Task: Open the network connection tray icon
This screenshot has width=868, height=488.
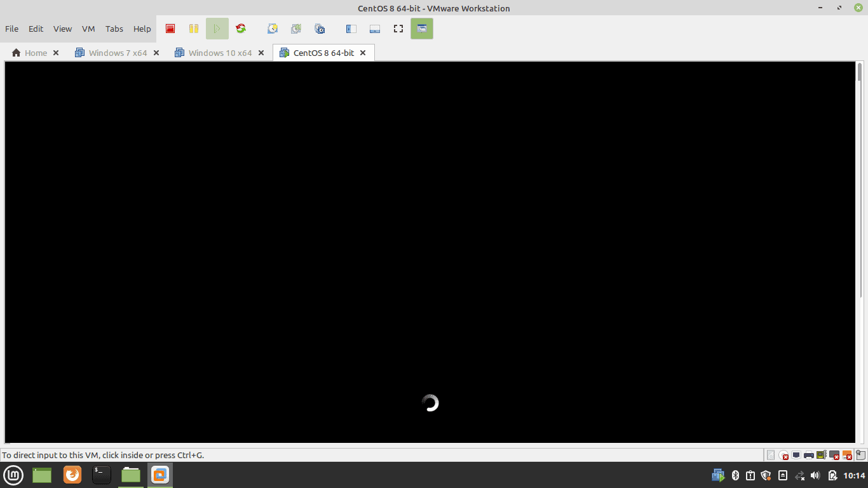Action: coord(800,475)
